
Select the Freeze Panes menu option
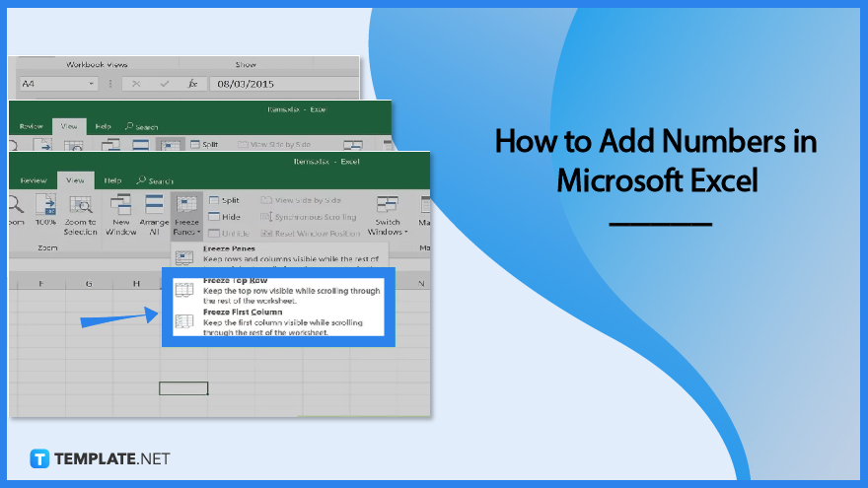point(279,254)
